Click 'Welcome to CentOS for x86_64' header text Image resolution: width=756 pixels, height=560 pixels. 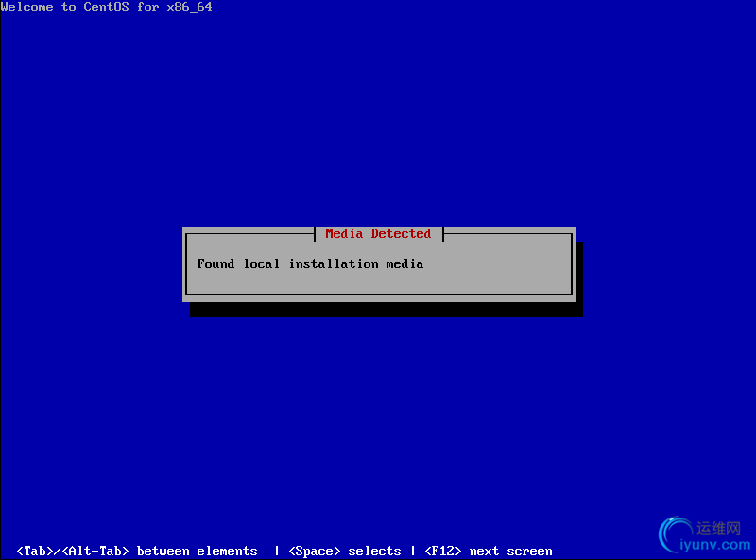click(106, 8)
